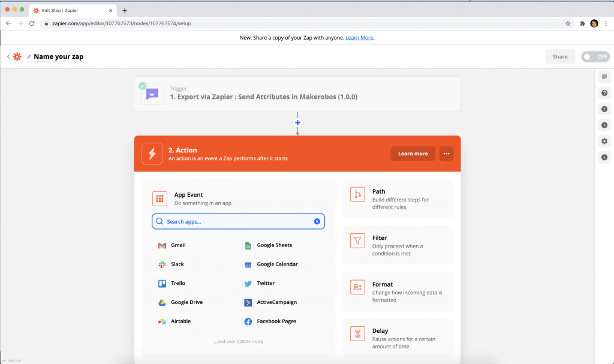
Task: Click the '...and over 2,000+ more' text
Action: pos(238,342)
